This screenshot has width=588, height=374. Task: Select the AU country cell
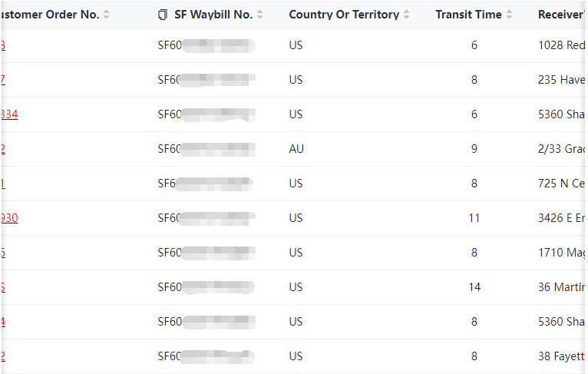[296, 149]
